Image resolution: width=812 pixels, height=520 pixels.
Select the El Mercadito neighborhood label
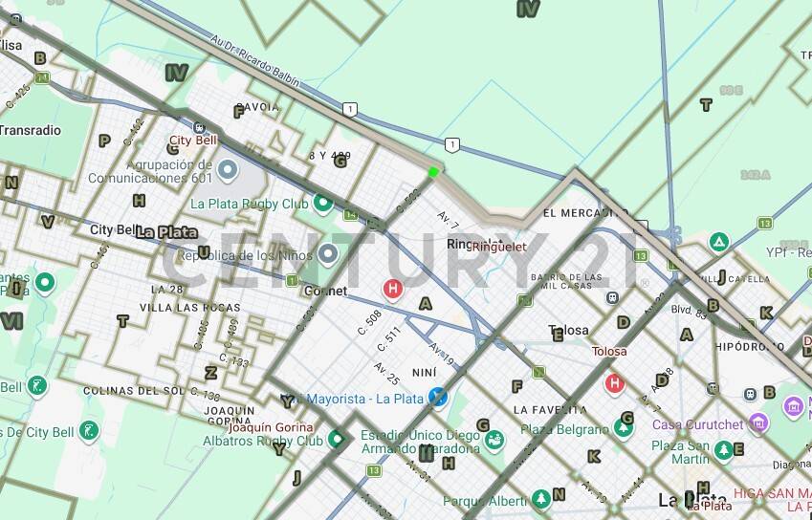pyautogui.click(x=578, y=212)
